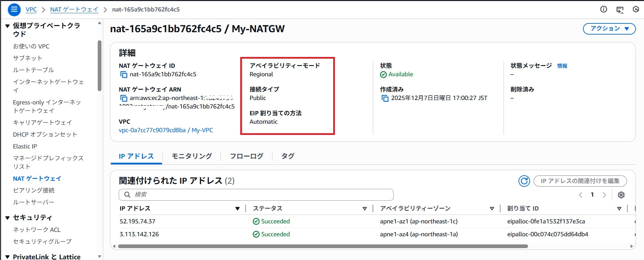
Task: Click the 検索 search input field
Action: [256, 195]
